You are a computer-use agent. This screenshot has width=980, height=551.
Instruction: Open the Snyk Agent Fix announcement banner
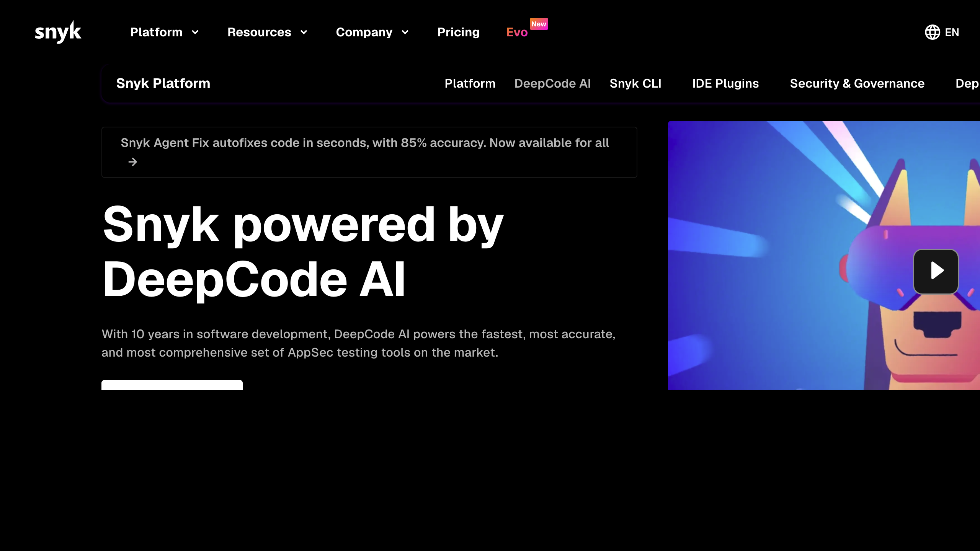(369, 152)
